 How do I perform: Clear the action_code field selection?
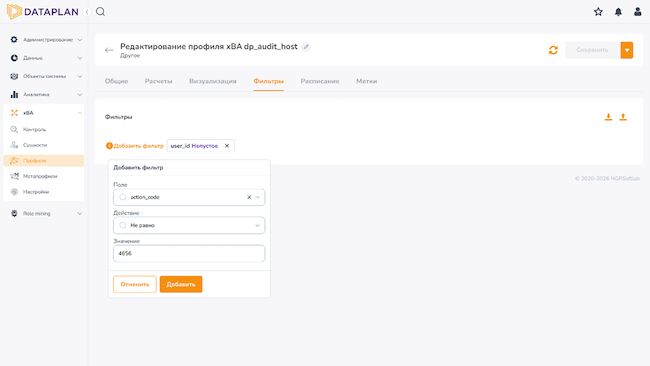coord(249,197)
